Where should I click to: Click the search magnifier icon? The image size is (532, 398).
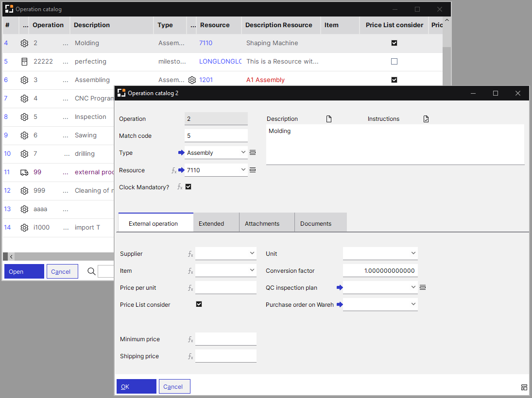coord(91,271)
